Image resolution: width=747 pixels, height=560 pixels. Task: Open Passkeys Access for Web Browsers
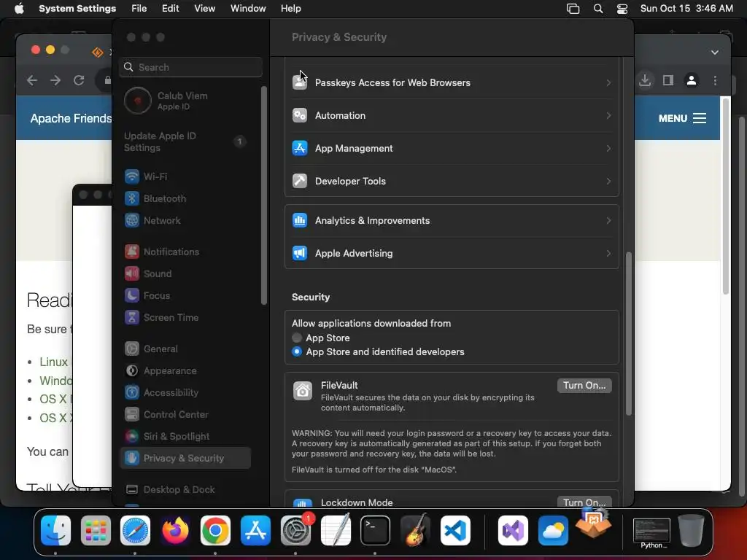(x=452, y=82)
